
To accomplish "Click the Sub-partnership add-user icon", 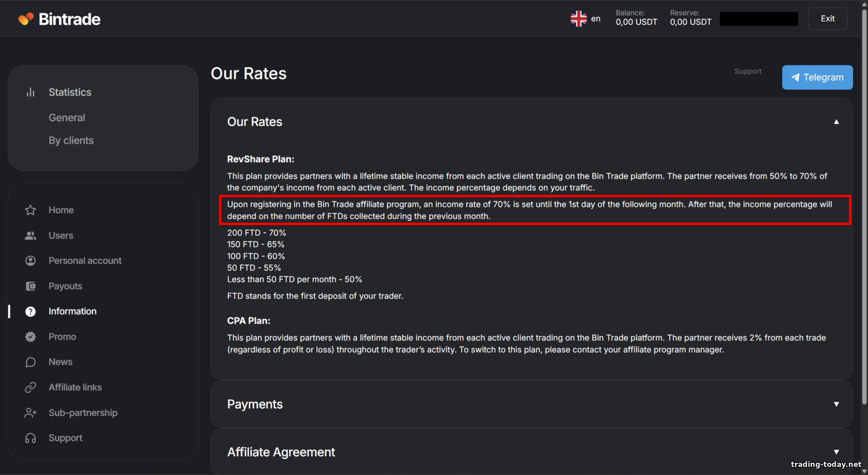I will coord(31,413).
